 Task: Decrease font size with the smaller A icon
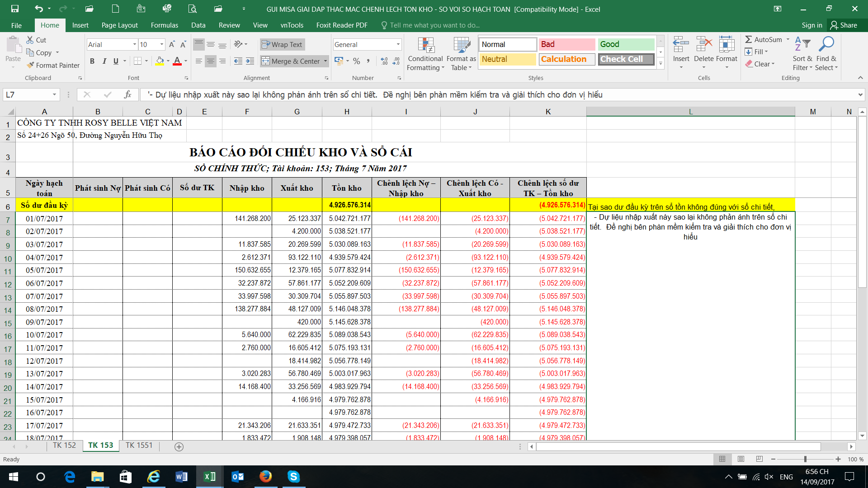point(183,44)
